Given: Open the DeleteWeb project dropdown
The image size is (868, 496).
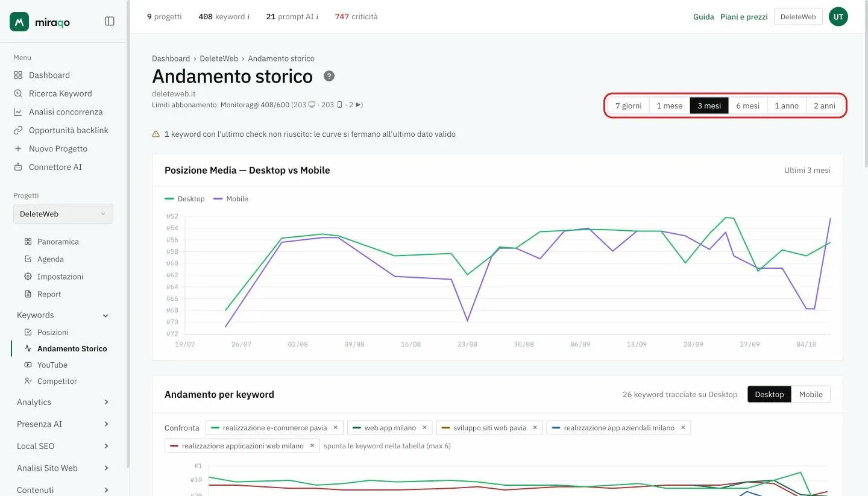Looking at the screenshot, I should [x=63, y=214].
